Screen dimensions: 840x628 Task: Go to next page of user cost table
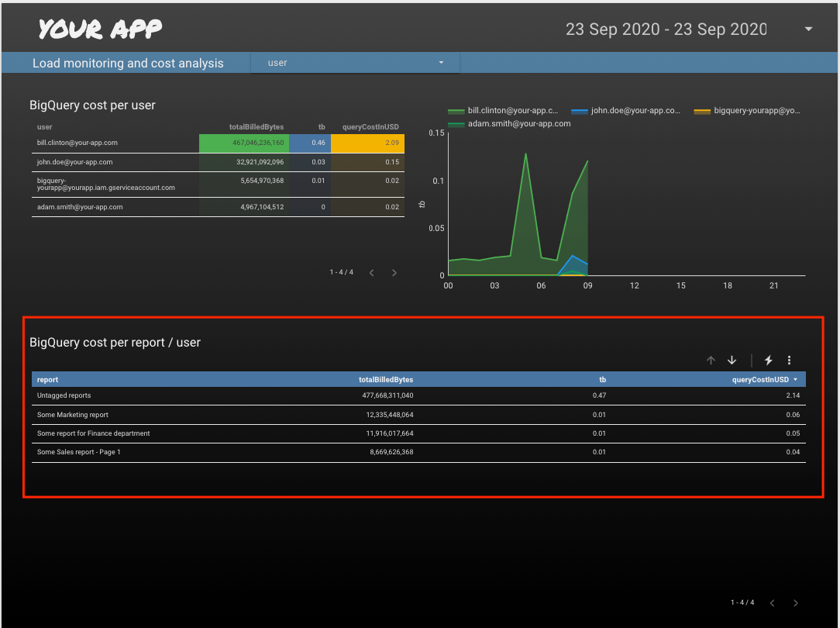pos(394,273)
